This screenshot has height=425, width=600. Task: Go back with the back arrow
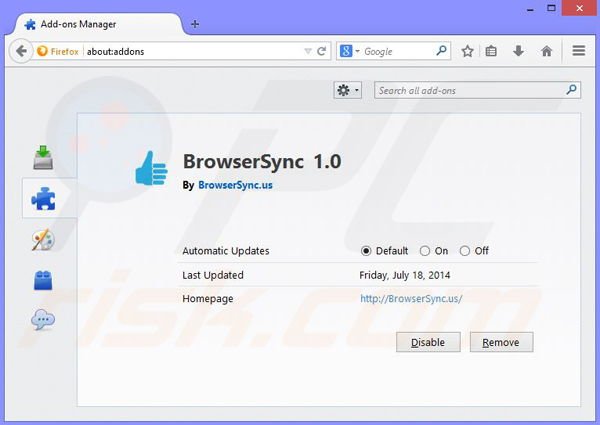(21, 51)
